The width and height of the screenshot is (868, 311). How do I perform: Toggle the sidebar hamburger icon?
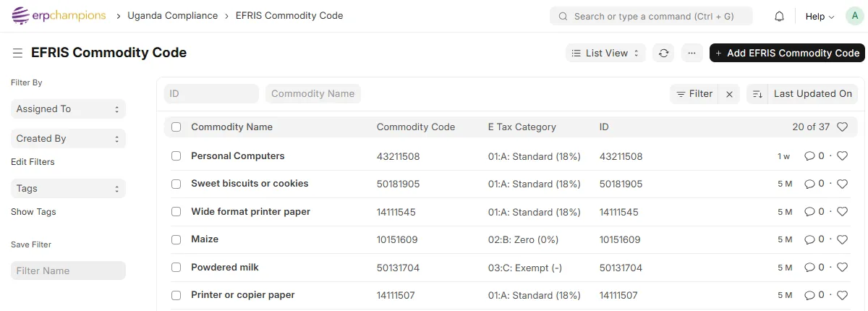pos(17,53)
